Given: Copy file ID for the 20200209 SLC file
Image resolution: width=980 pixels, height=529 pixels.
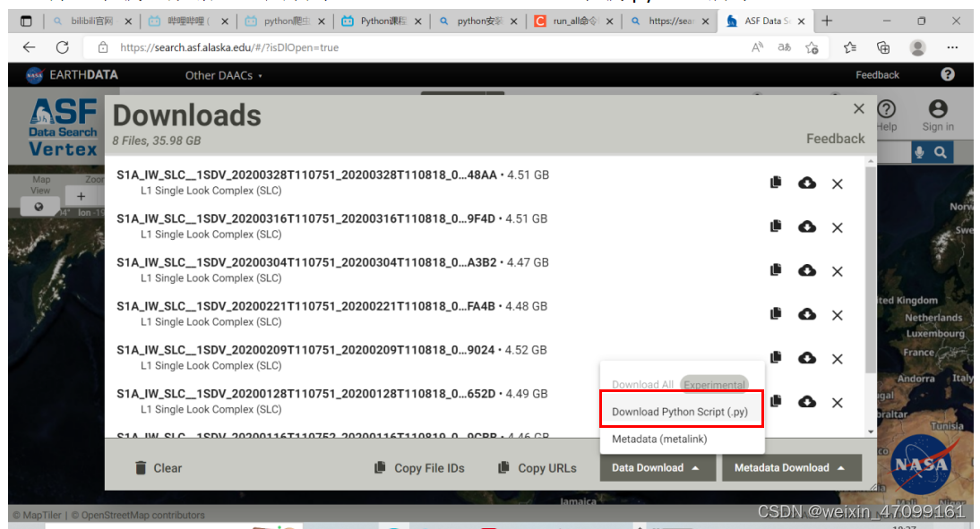Looking at the screenshot, I should pyautogui.click(x=776, y=357).
